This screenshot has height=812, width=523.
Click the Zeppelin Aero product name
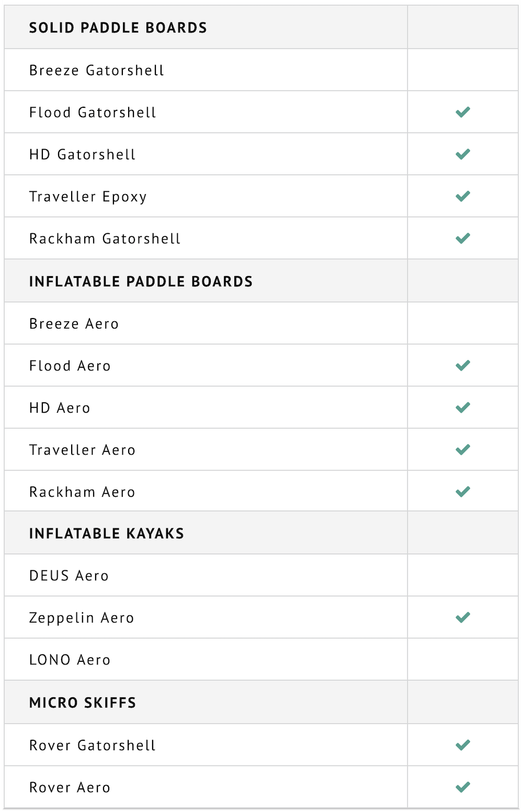tap(82, 618)
